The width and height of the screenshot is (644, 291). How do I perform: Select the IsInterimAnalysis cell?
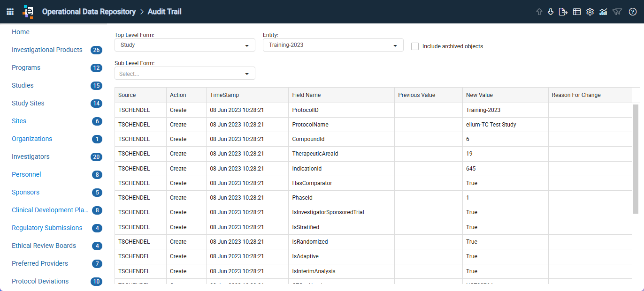pos(342,271)
